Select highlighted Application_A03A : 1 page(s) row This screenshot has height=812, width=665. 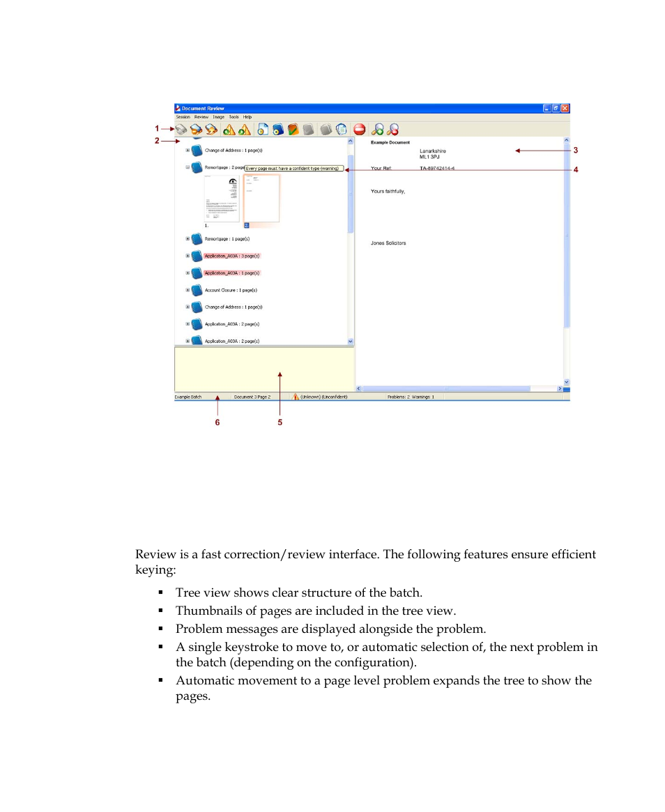point(232,273)
